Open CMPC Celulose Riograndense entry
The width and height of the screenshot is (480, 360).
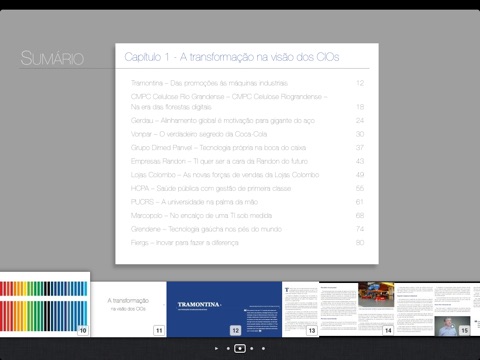pos(247,102)
